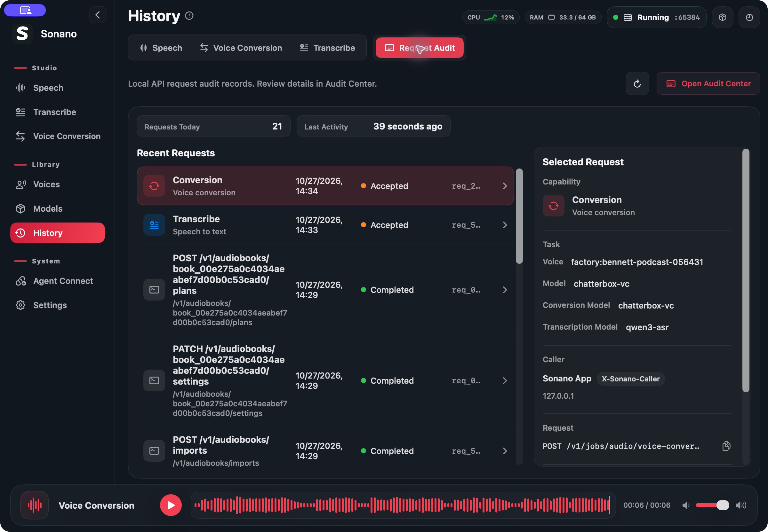Viewport: 768px width, 532px height.
Task: Expand the PATCH settings request chevron
Action: click(505, 381)
